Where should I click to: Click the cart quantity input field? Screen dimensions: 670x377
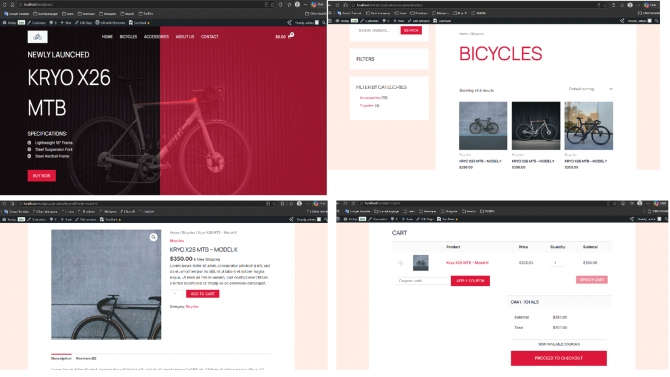[556, 263]
